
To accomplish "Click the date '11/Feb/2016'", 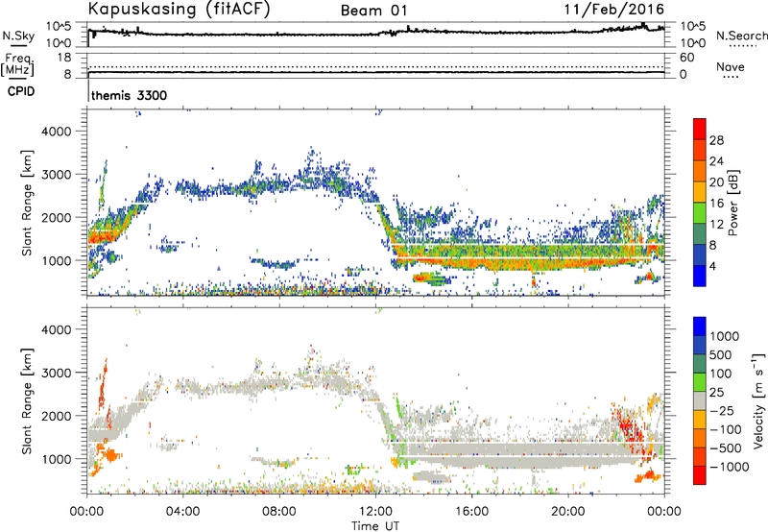I will coord(614,9).
